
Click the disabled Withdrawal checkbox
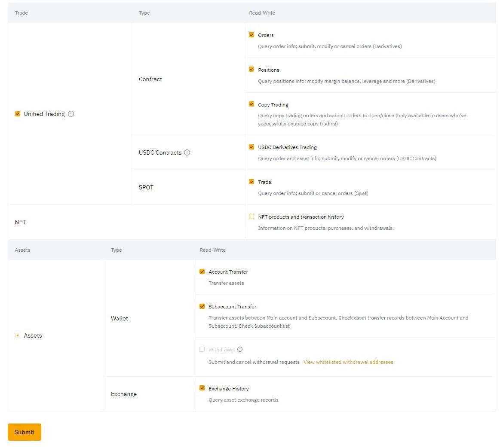click(202, 349)
